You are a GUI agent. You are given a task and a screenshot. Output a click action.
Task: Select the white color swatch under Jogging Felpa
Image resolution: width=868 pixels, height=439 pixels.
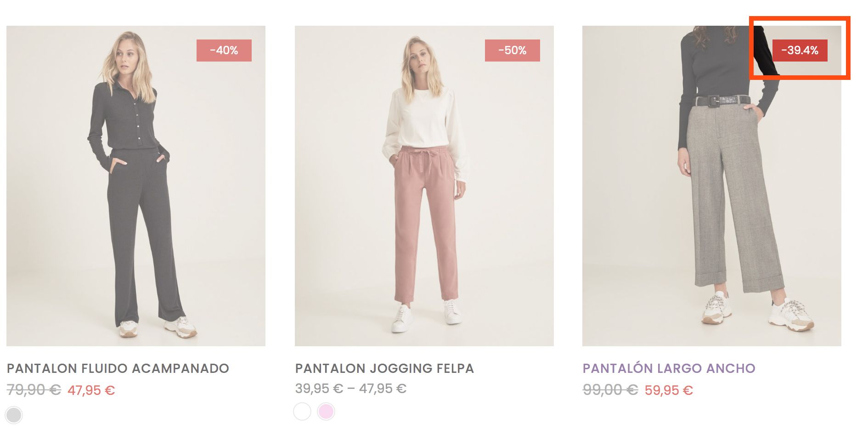[x=302, y=411]
